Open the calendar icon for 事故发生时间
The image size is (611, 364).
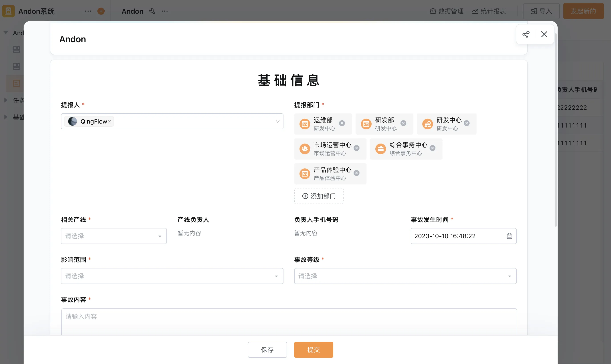click(509, 236)
